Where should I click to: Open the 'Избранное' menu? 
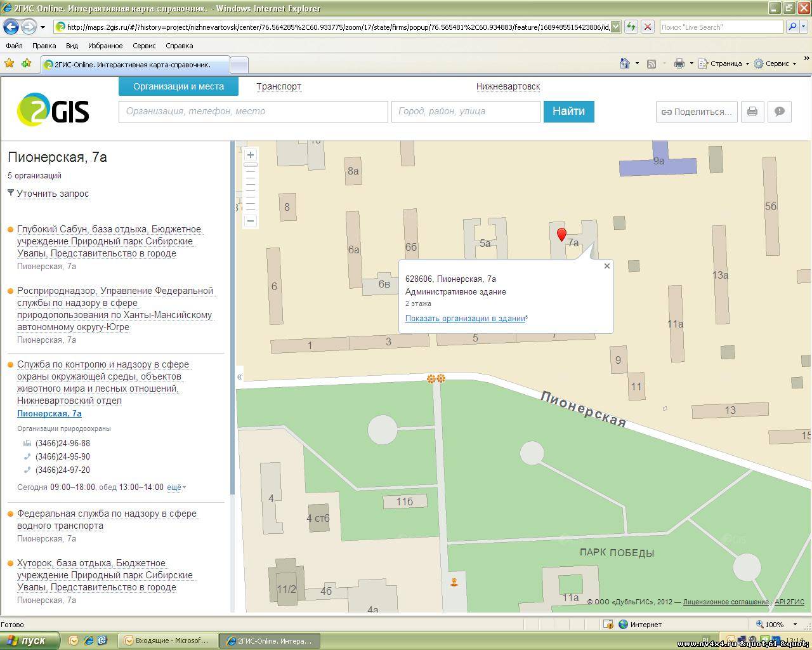point(105,46)
